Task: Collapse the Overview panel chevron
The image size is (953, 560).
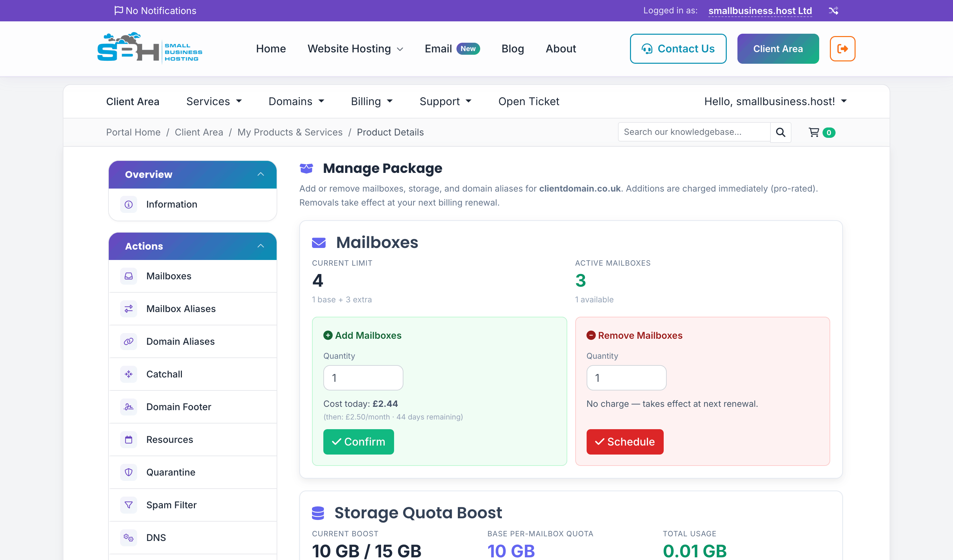Action: (261, 174)
